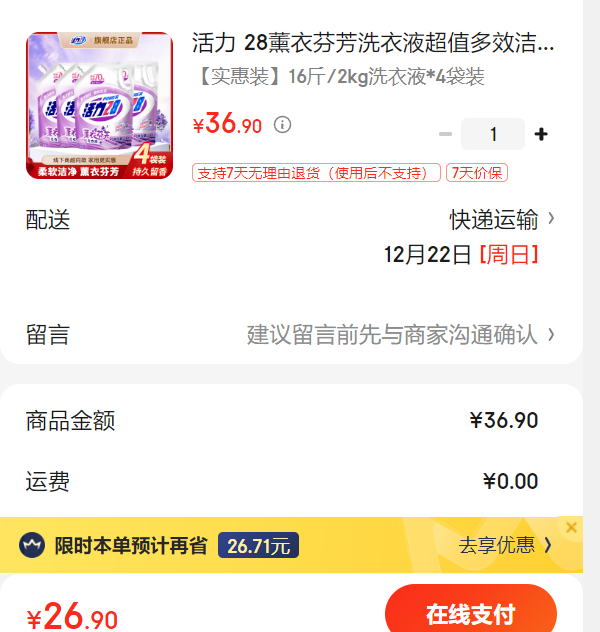This screenshot has width=600, height=632.
Task: Decrease quantity with the minus button
Action: 445,134
